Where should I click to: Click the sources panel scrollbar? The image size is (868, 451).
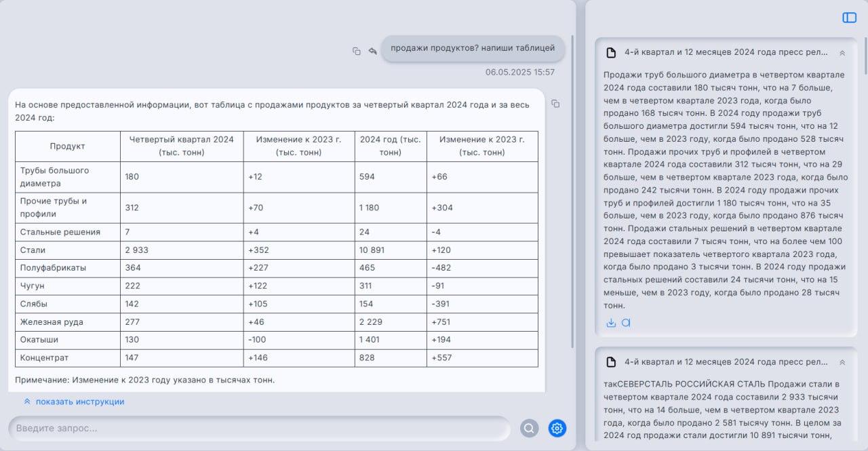pyautogui.click(x=865, y=54)
